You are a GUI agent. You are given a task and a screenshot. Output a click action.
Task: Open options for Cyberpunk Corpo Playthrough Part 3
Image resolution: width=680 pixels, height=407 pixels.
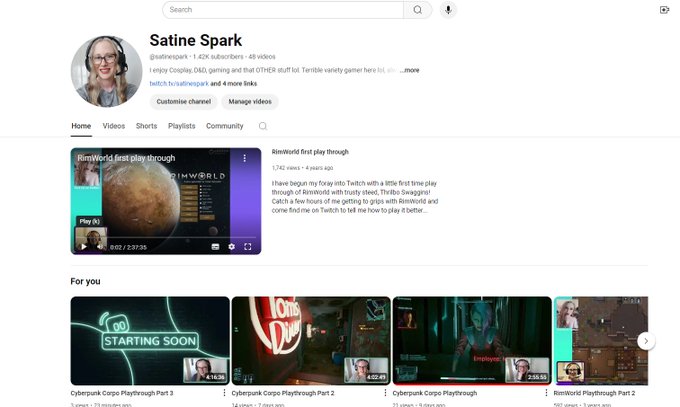[x=224, y=393]
